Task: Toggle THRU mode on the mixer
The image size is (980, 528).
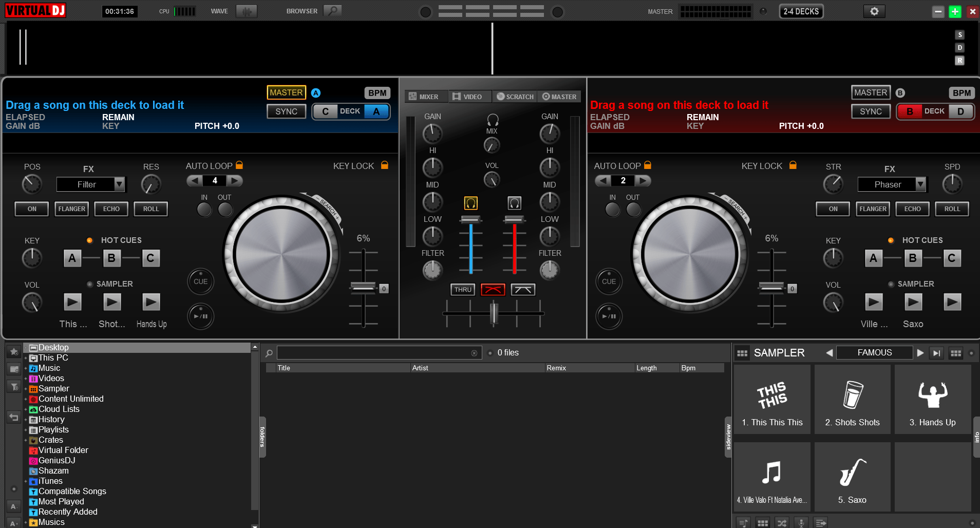Action: [462, 289]
